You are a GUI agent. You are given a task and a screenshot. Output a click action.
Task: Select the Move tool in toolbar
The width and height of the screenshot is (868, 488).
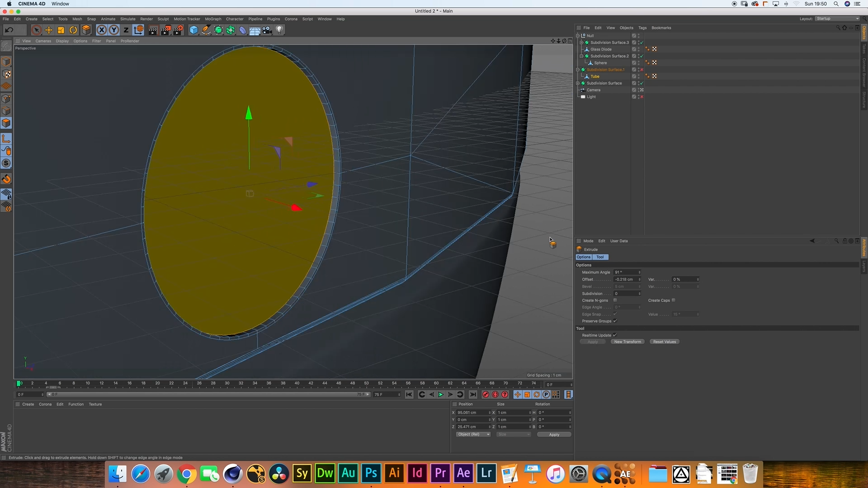(49, 30)
